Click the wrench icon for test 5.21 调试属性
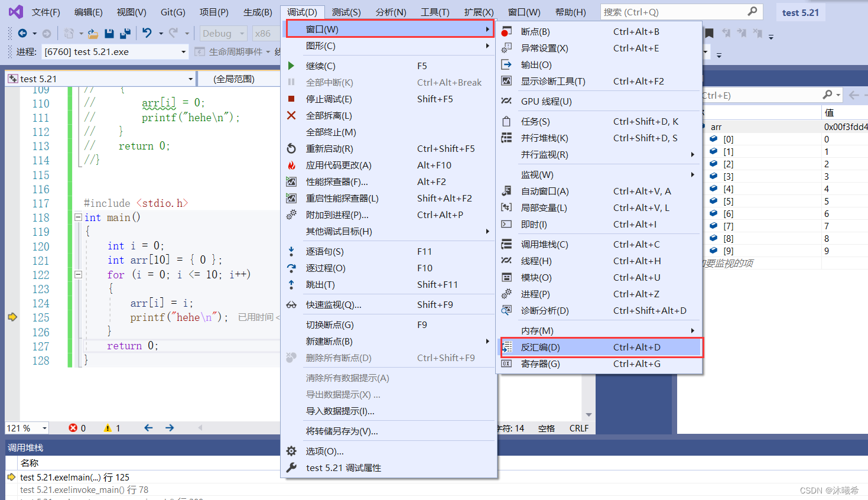Image resolution: width=868 pixels, height=500 pixels. tap(291, 467)
